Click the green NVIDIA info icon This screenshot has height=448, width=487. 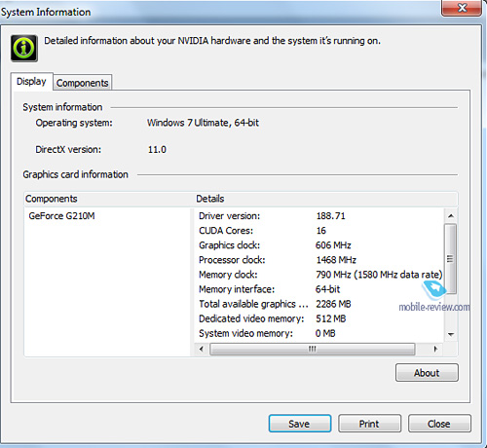(24, 49)
